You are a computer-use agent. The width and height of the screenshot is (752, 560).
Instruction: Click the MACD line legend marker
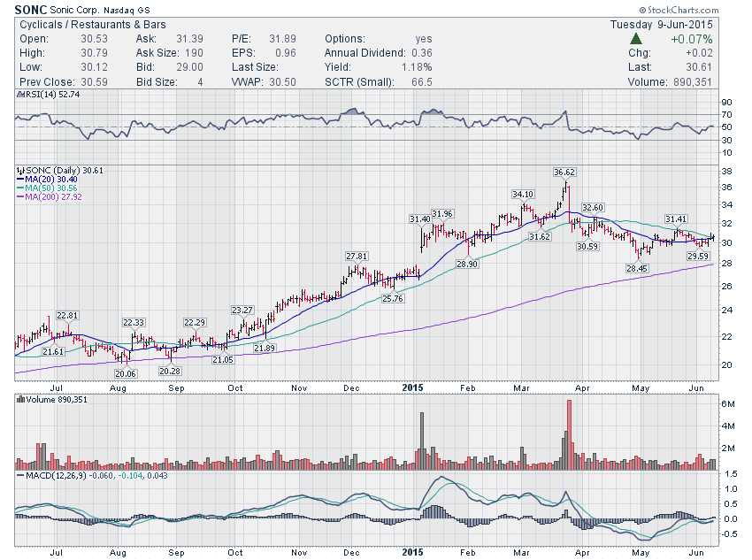(20, 476)
